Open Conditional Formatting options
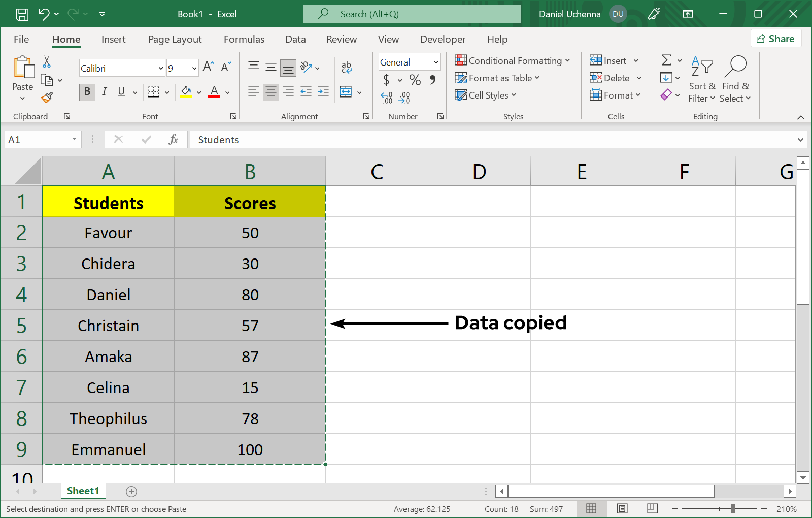 click(x=513, y=60)
